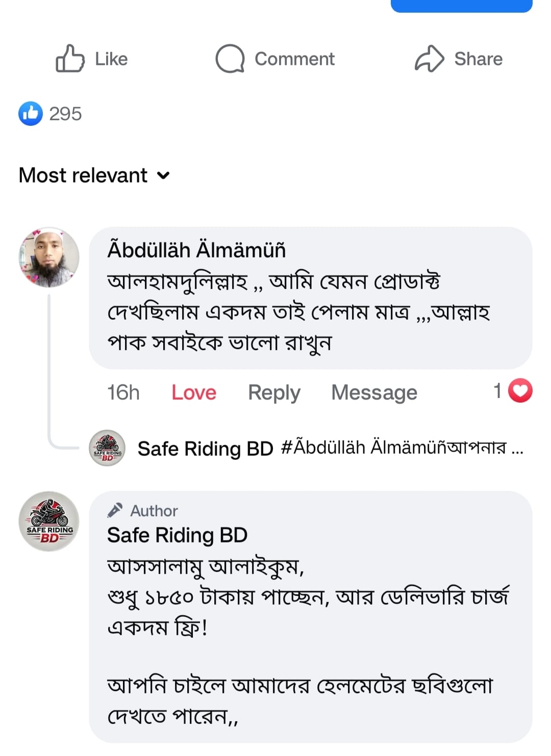Viewport: 551px width, 756px height.
Task: Tap the Comment speech bubble icon
Action: point(230,59)
